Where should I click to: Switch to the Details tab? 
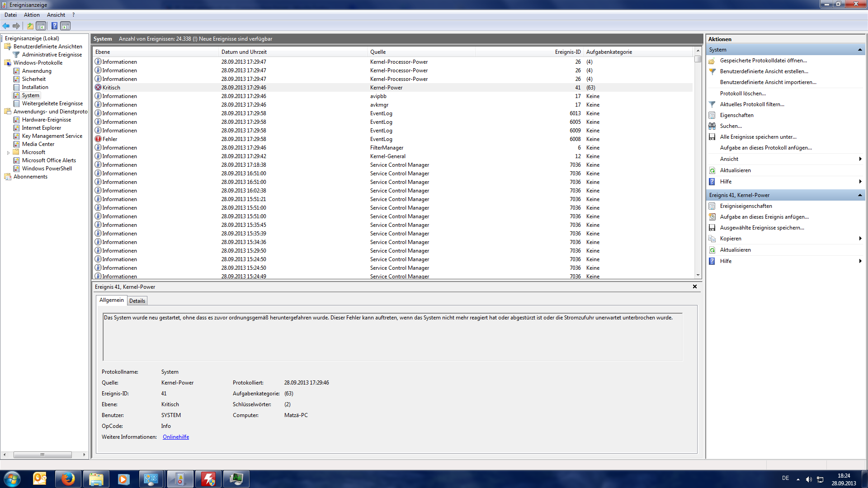coord(137,301)
